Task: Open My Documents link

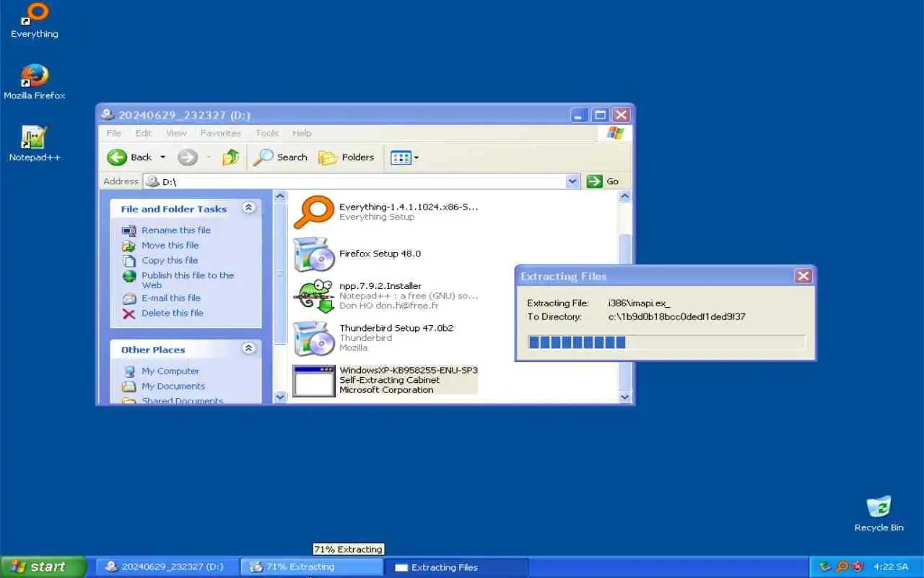Action: [173, 386]
